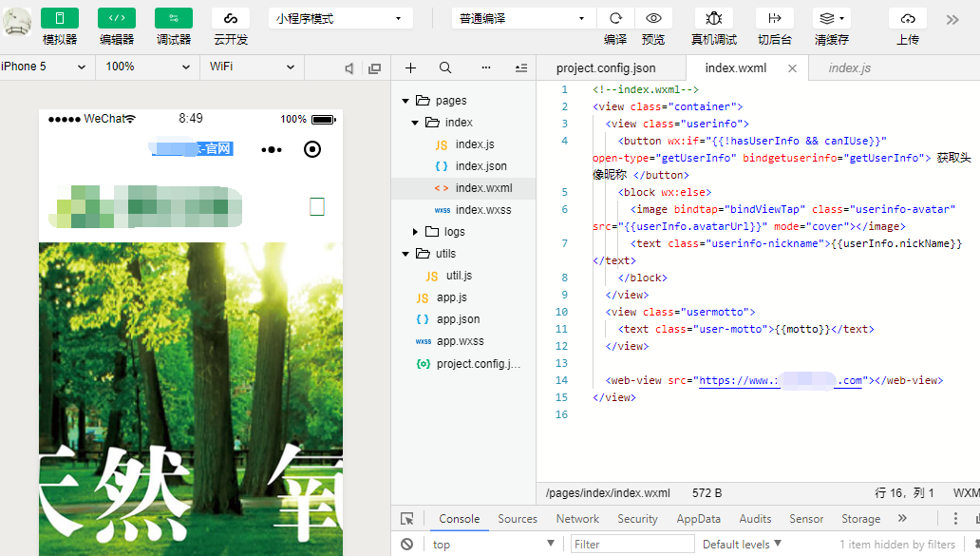Add new file with plus icon
The width and height of the screenshot is (980, 556).
(x=410, y=67)
